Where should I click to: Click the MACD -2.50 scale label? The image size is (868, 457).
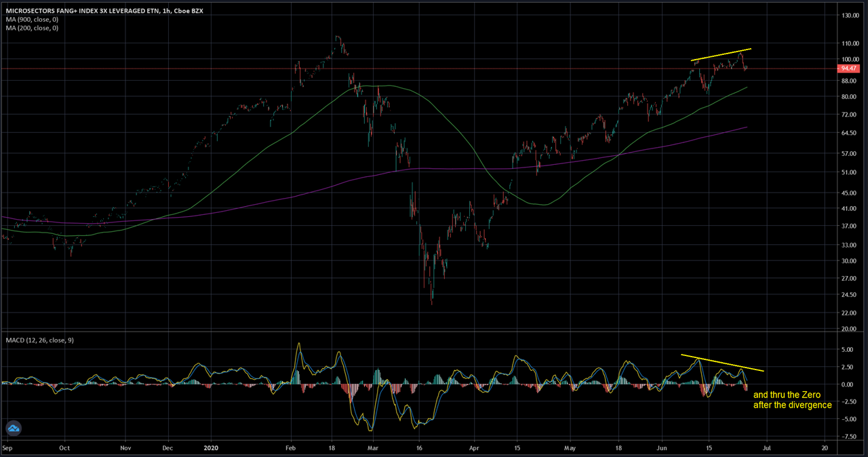click(848, 402)
